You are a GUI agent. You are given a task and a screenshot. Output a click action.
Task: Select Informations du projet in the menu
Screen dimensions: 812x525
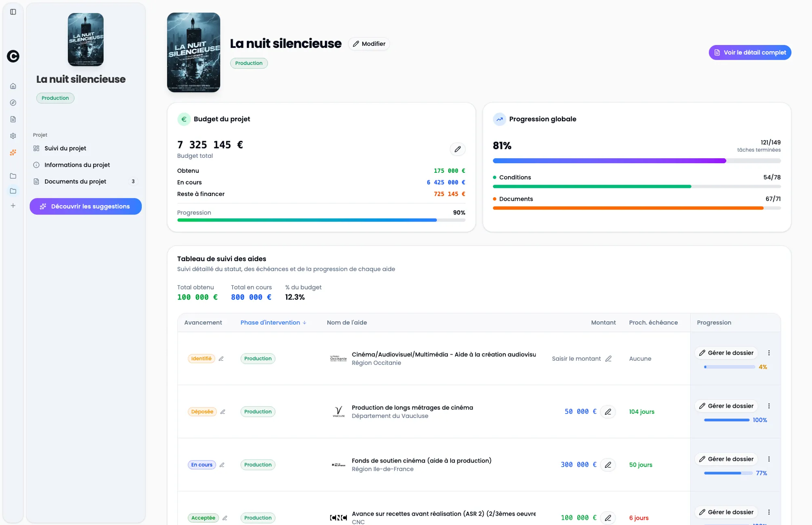(77, 165)
